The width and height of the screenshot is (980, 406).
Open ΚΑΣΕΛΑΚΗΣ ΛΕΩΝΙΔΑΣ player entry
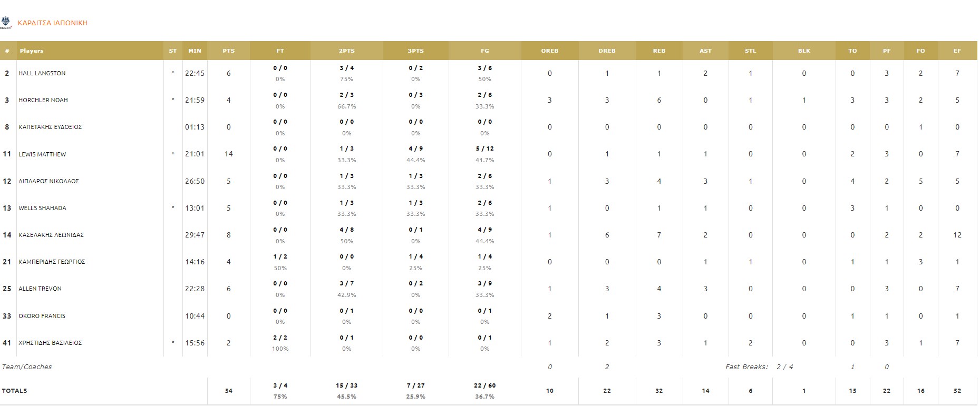point(51,235)
